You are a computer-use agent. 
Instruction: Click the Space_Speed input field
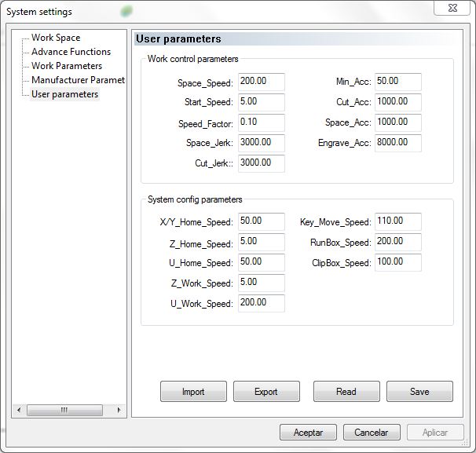261,82
